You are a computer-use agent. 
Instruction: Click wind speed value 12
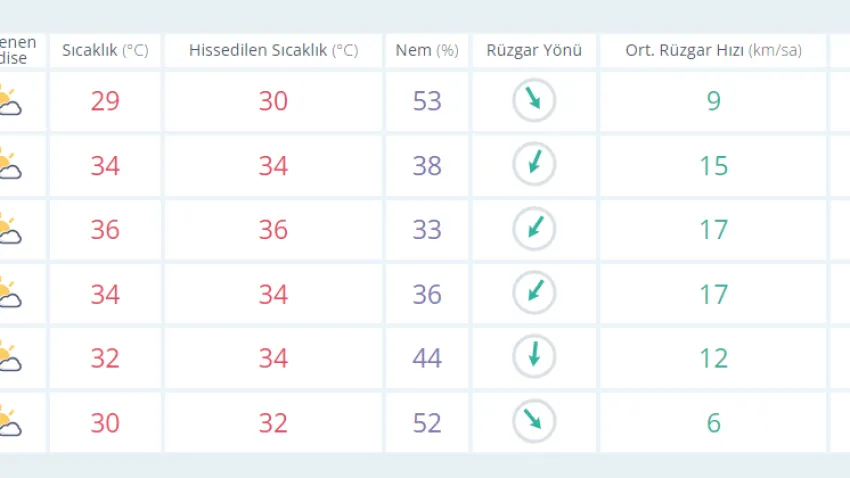point(713,358)
